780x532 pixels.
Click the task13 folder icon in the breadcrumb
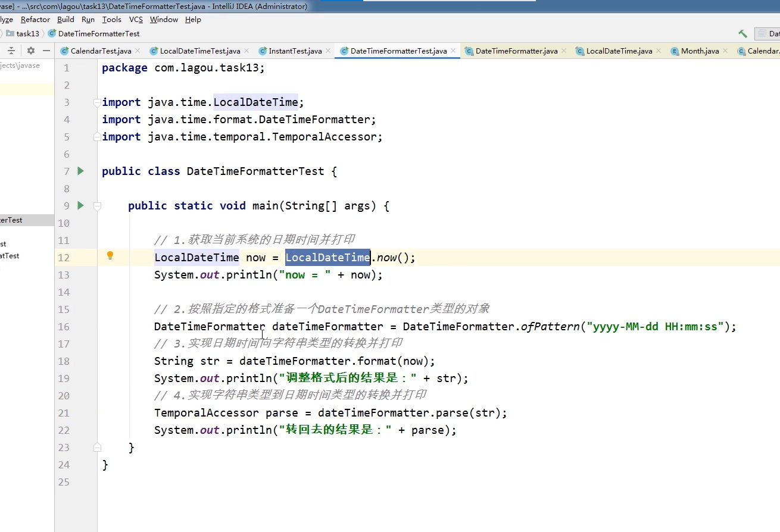10,34
